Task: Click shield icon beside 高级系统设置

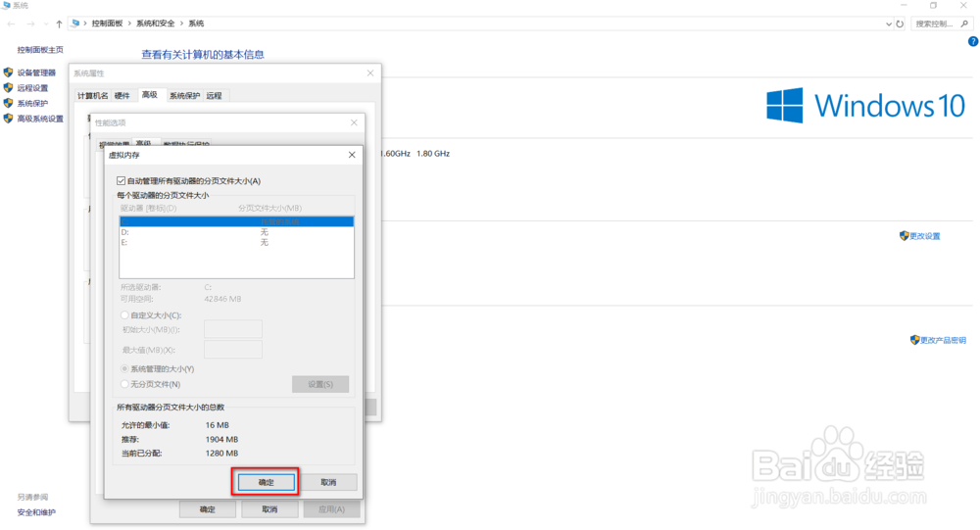Action: (x=8, y=119)
